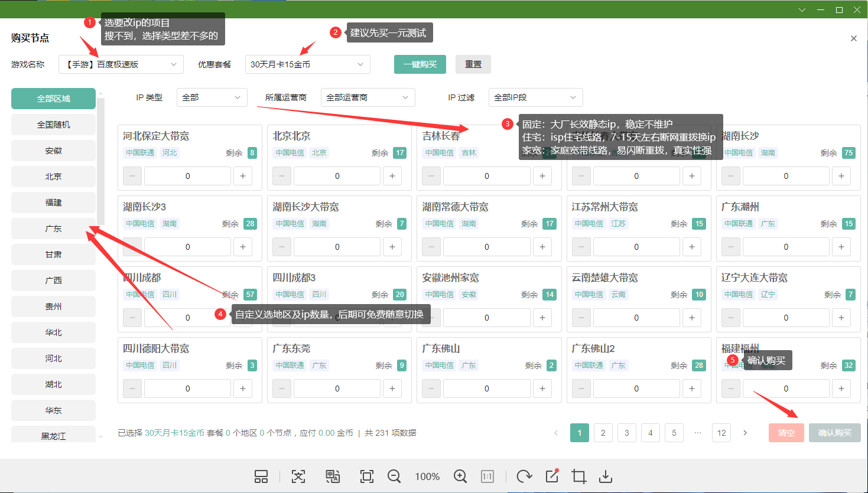Click the fit-to-window fullscreen icon
This screenshot has height=493, width=868.
click(366, 476)
